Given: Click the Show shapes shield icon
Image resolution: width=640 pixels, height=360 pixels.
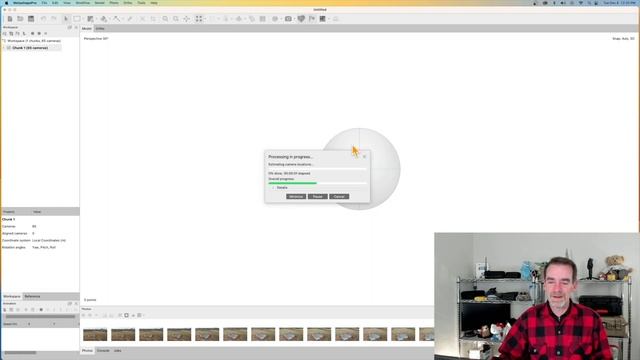Looking at the screenshot, I should pos(301,19).
